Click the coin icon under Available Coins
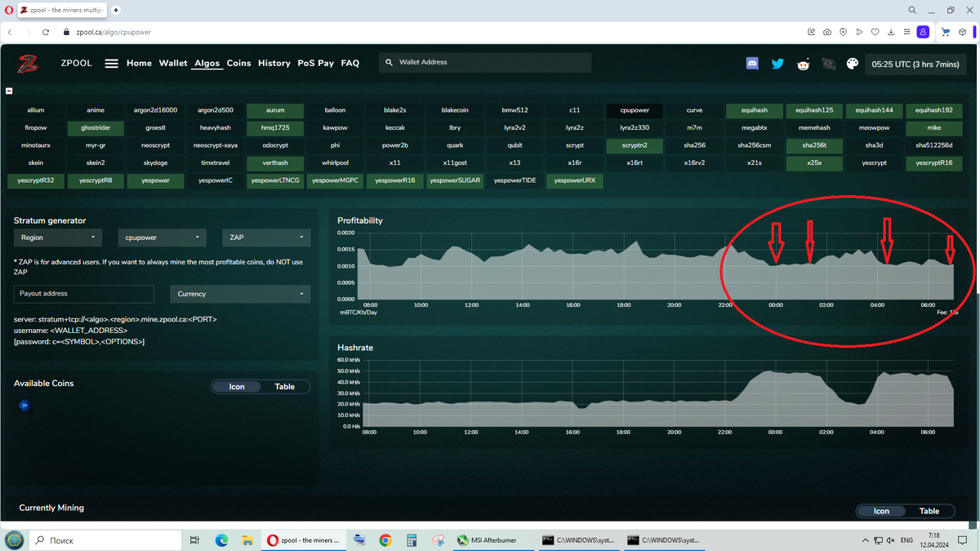980x551 pixels. point(24,405)
